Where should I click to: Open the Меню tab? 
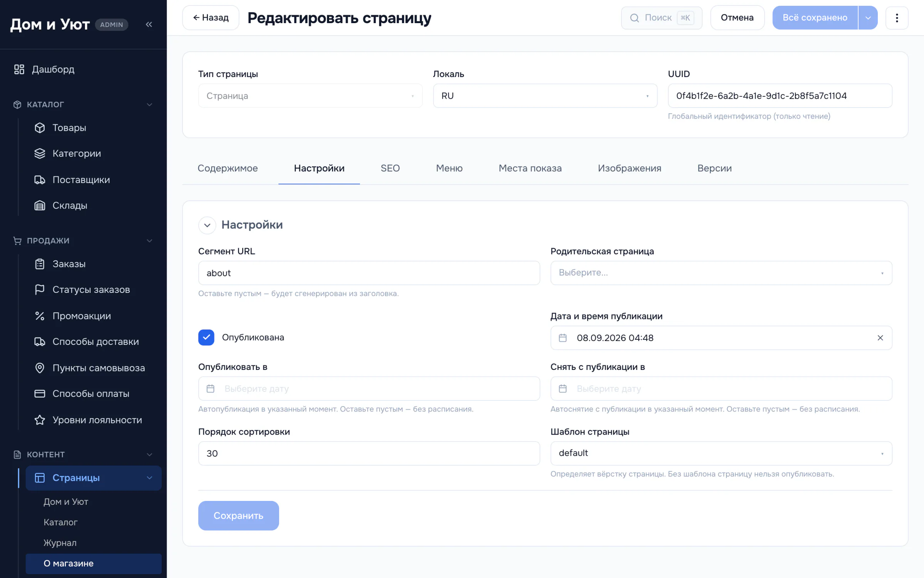(x=449, y=168)
